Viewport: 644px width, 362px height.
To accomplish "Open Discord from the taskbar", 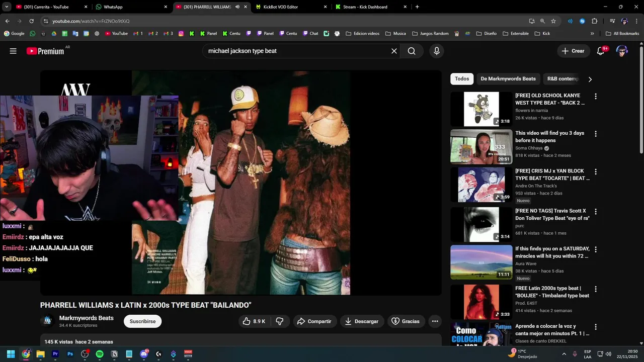I will tap(144, 354).
